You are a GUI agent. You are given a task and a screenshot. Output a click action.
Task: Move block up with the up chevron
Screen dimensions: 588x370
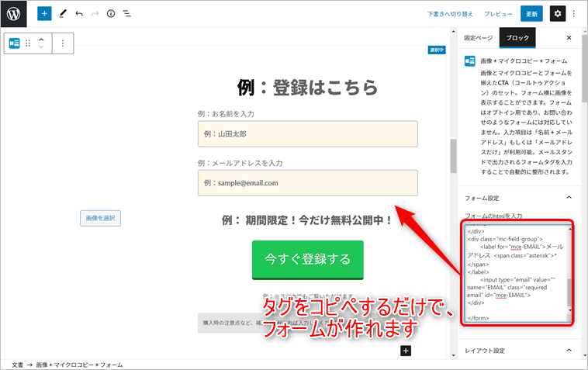point(41,39)
